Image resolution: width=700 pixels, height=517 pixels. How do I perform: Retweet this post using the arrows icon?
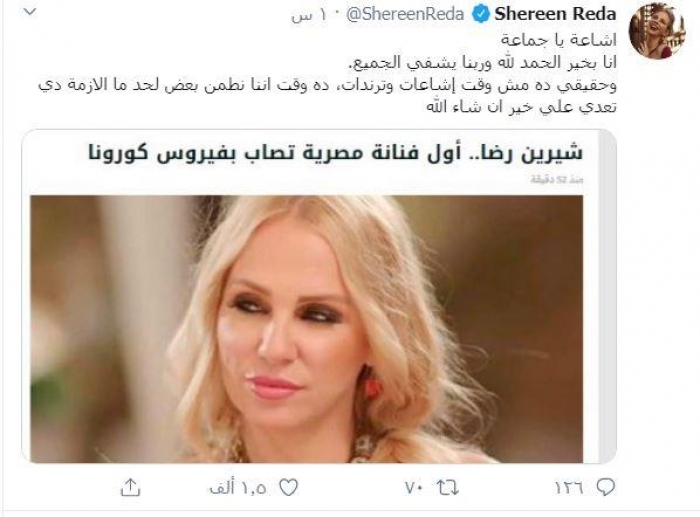click(448, 488)
